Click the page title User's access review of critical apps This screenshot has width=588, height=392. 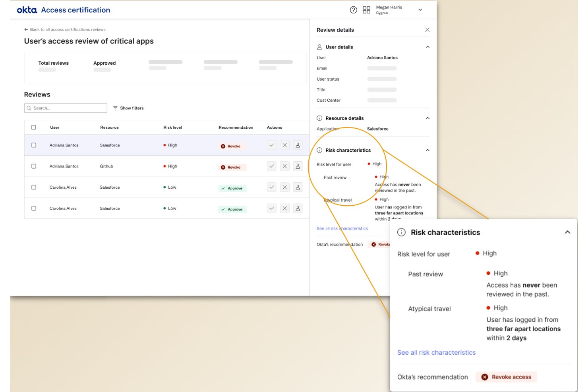coord(89,41)
